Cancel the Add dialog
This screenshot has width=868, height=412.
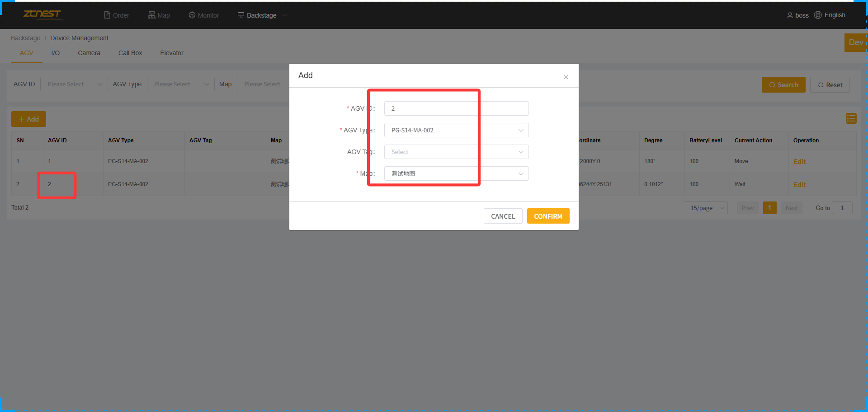(503, 216)
